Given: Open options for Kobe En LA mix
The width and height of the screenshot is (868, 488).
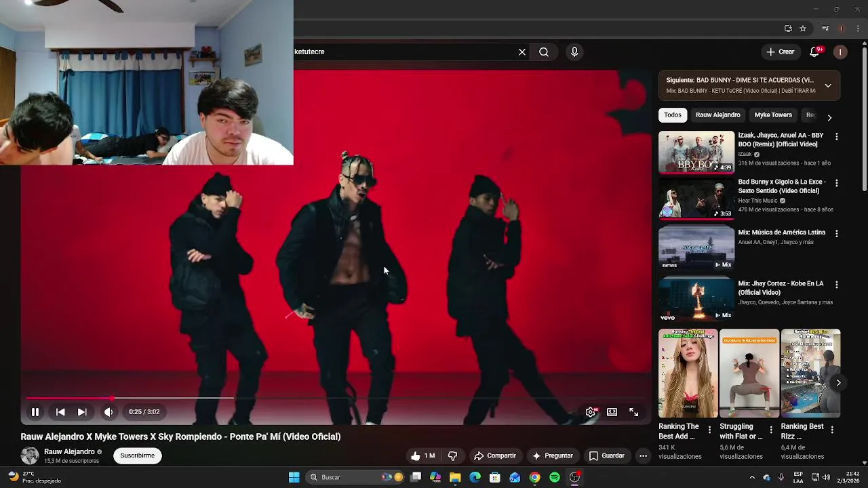Looking at the screenshot, I should [x=836, y=285].
